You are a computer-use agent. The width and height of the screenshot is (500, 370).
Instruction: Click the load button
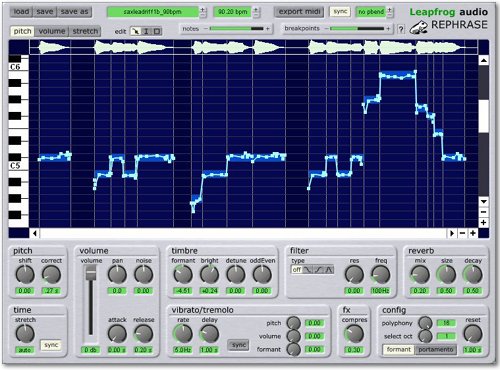pyautogui.click(x=21, y=12)
